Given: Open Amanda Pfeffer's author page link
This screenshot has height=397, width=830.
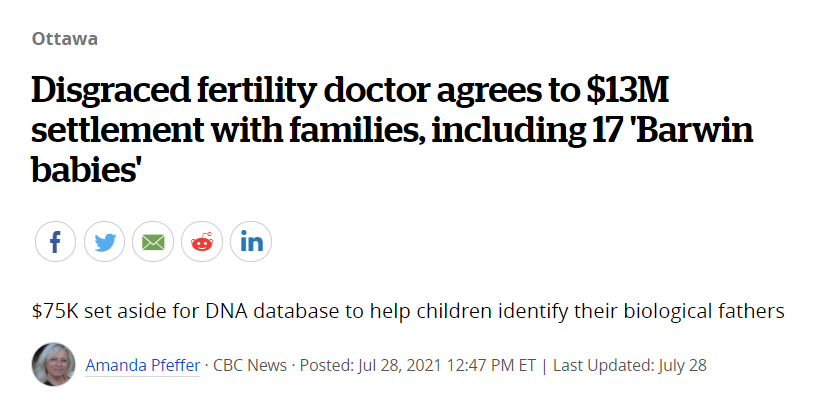Looking at the screenshot, I should click(x=142, y=365).
